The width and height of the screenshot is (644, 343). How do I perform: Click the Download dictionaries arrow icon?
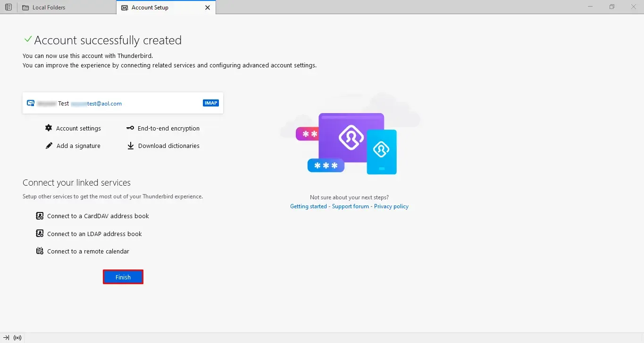coord(131,146)
